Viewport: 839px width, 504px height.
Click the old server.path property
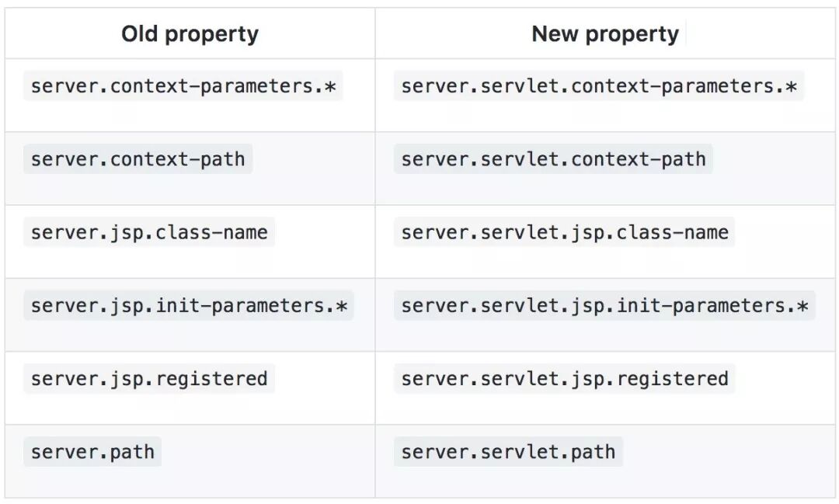pos(92,452)
